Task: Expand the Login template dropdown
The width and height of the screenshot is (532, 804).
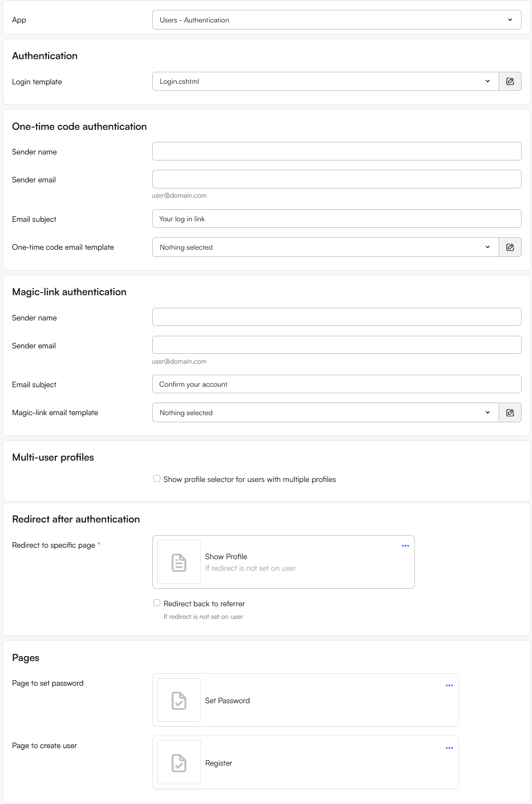Action: tap(324, 81)
